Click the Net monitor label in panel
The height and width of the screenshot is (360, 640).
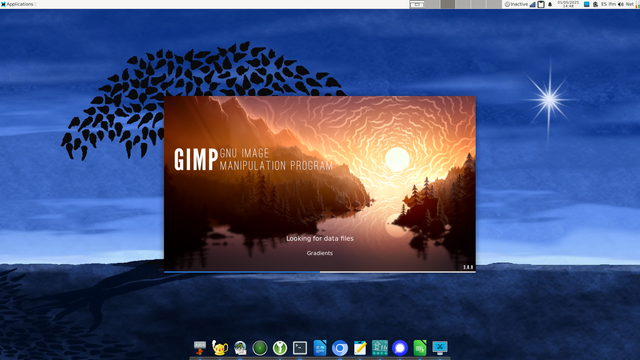coord(629,4)
